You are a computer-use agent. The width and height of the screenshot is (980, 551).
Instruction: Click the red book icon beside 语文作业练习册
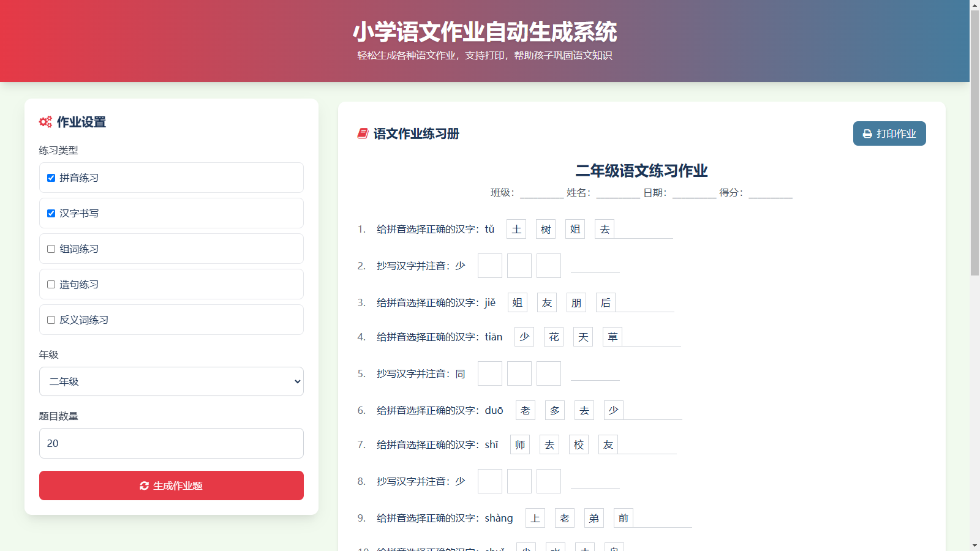363,133
